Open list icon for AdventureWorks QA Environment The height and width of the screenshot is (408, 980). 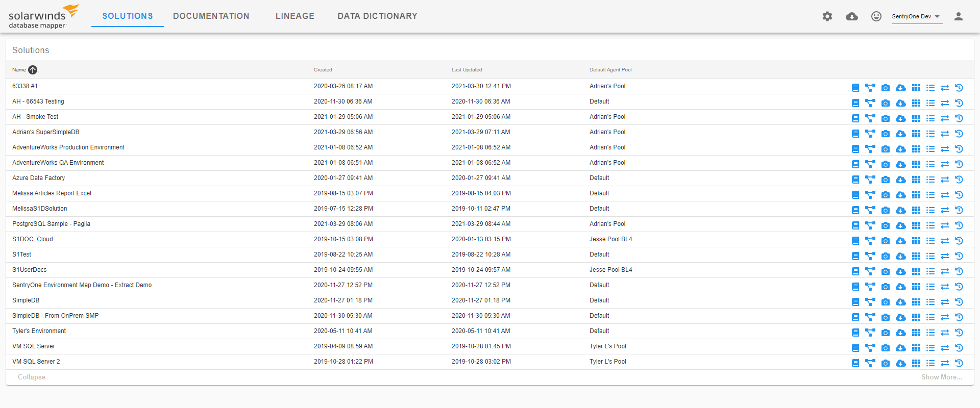point(930,164)
